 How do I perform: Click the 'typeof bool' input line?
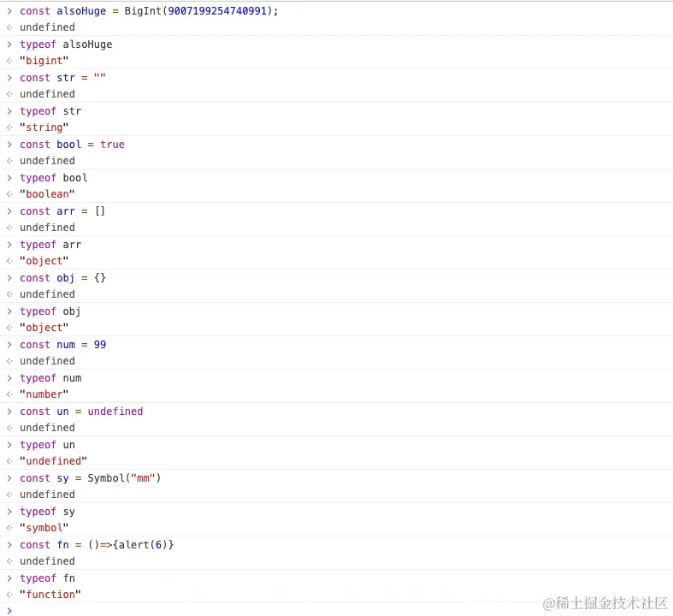pos(54,178)
